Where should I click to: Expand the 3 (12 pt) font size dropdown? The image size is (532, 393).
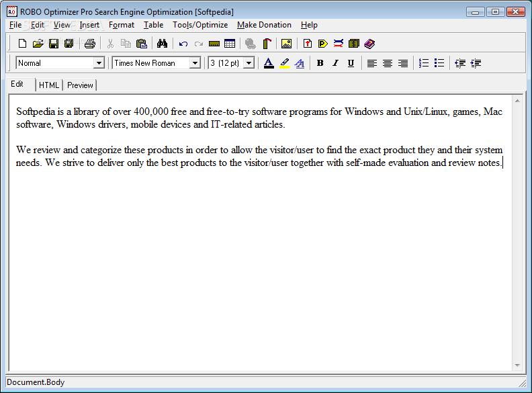click(x=249, y=63)
